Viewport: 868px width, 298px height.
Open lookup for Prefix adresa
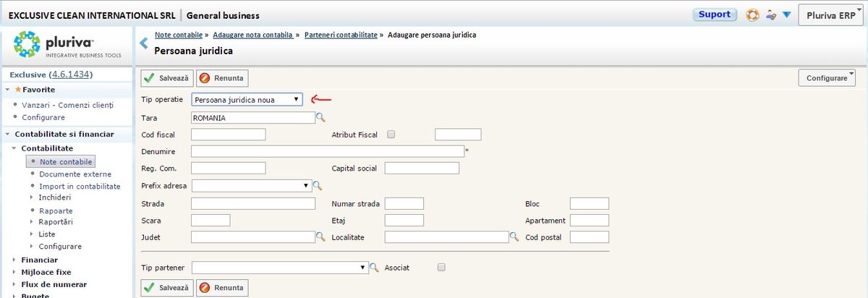pos(317,186)
